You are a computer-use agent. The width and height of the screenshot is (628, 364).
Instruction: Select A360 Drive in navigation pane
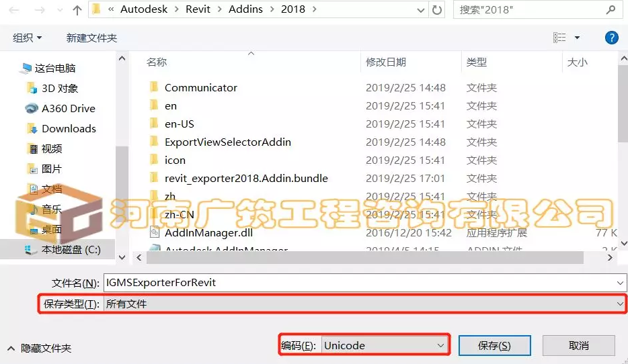pyautogui.click(x=69, y=108)
